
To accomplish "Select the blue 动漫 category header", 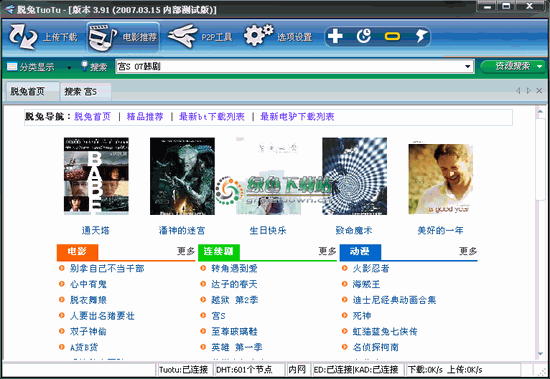I will point(360,251).
